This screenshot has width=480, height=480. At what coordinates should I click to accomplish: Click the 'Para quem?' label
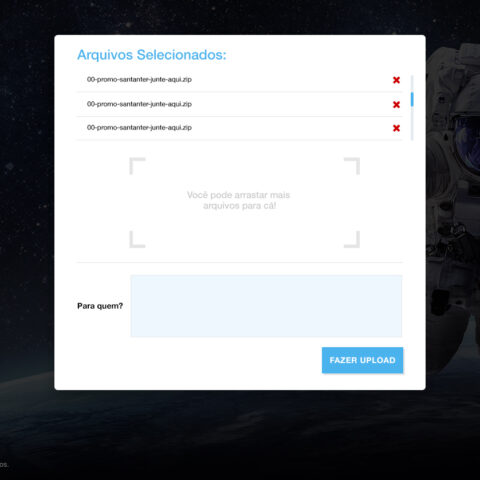click(100, 306)
